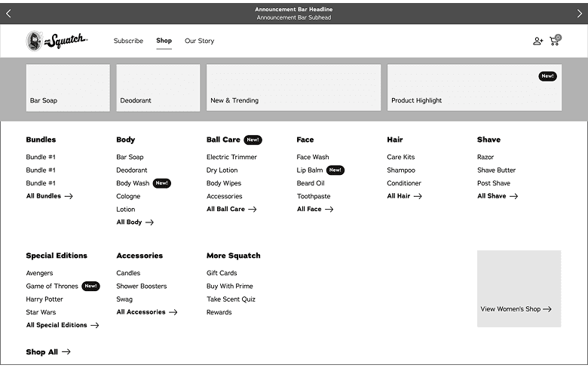This screenshot has width=588, height=368.
Task: Go to All Ball Care link
Action: (x=231, y=209)
